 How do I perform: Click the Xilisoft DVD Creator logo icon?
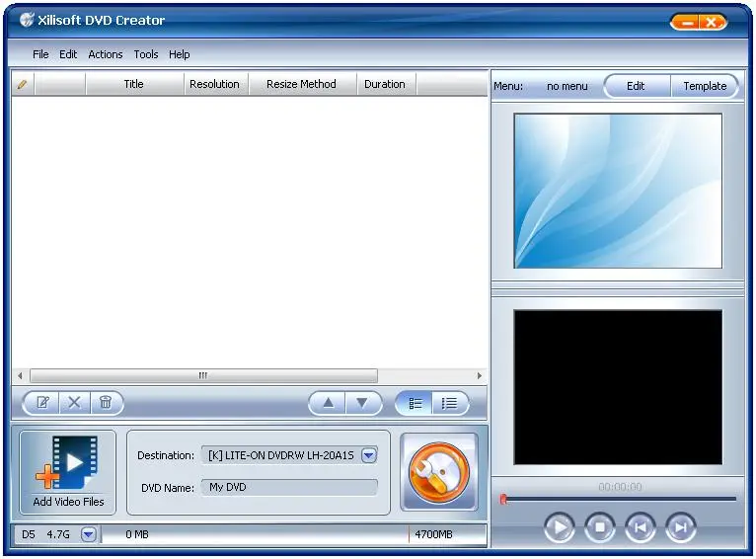pos(27,20)
